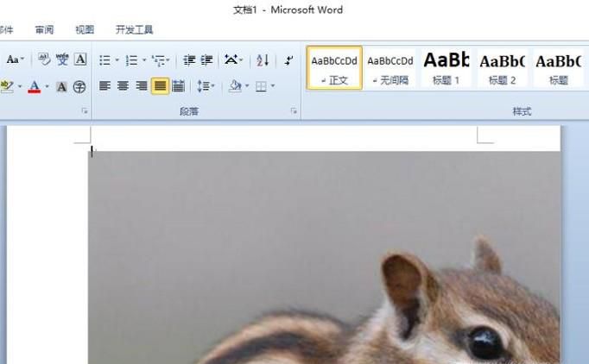The width and height of the screenshot is (589, 364).
Task: Apply the plain 标题 style
Action: pyautogui.click(x=559, y=68)
